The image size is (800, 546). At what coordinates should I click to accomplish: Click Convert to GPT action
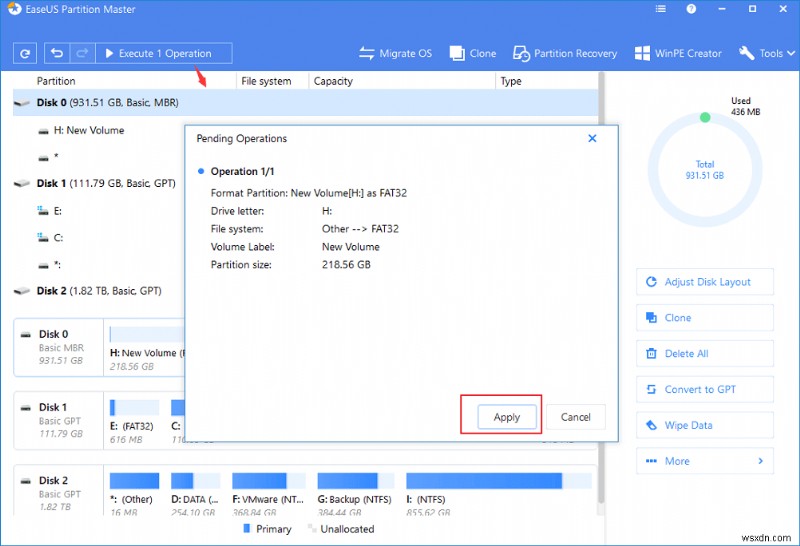point(705,389)
